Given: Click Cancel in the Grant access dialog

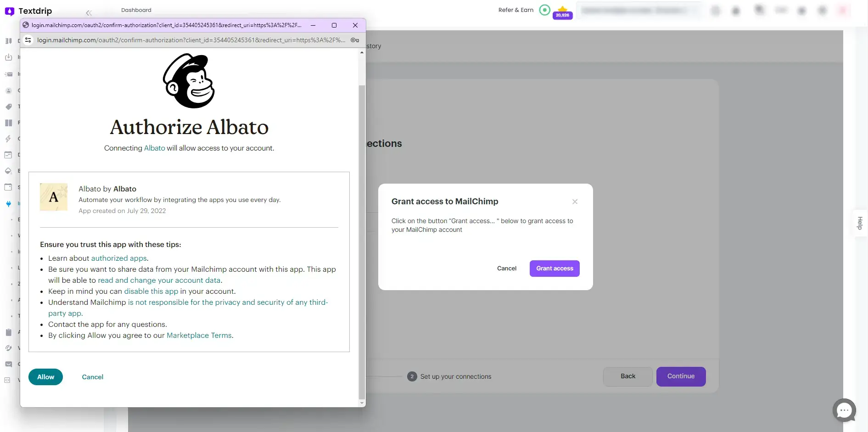Looking at the screenshot, I should point(506,268).
